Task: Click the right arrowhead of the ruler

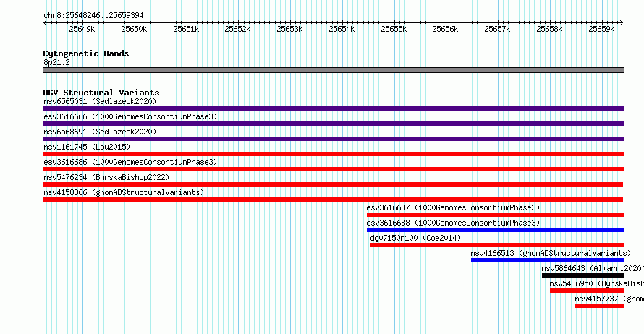Action: click(622, 22)
